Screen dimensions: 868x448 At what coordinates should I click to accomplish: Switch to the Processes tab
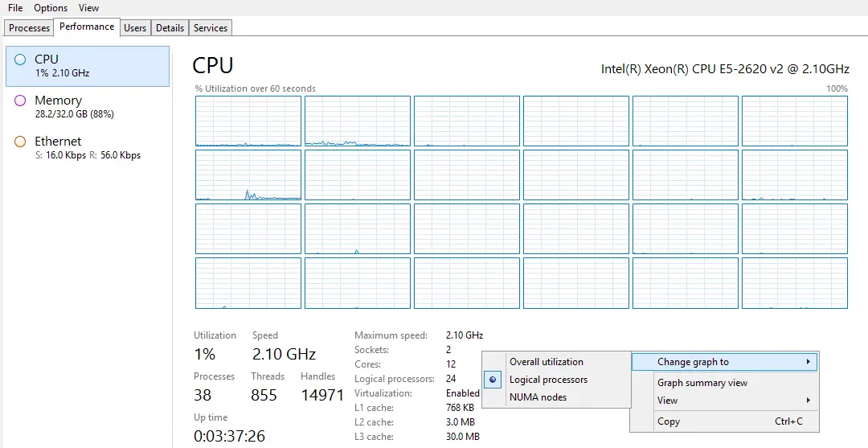click(x=30, y=27)
